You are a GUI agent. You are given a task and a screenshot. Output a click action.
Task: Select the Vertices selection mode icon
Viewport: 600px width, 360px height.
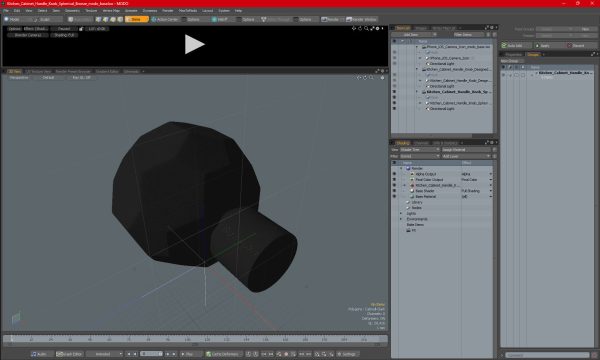tap(98, 19)
